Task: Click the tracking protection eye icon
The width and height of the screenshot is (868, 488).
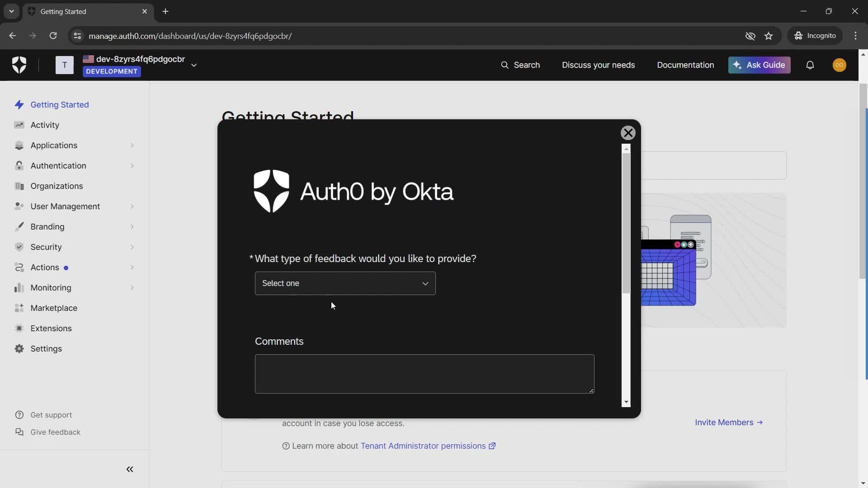Action: tap(750, 36)
